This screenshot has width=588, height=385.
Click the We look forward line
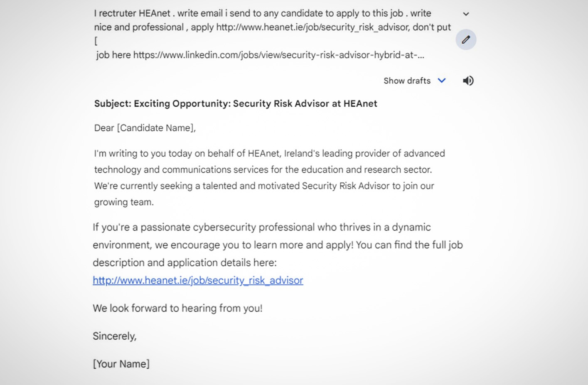178,308
